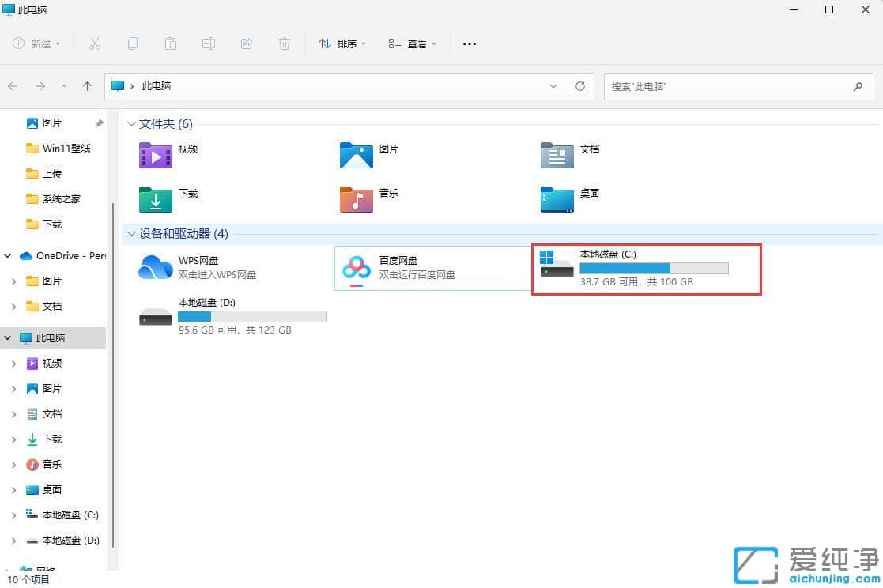
Task: Select the Cut icon in the toolbar
Action: point(95,43)
